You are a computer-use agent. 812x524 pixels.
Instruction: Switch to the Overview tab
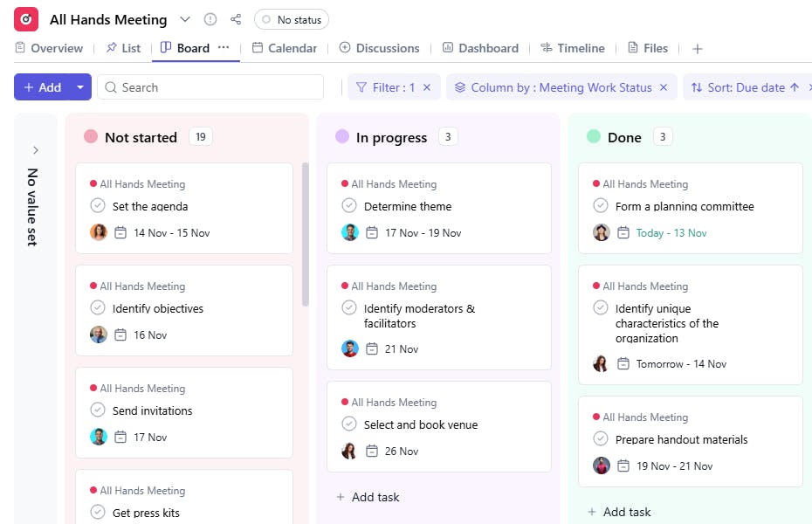coord(49,48)
